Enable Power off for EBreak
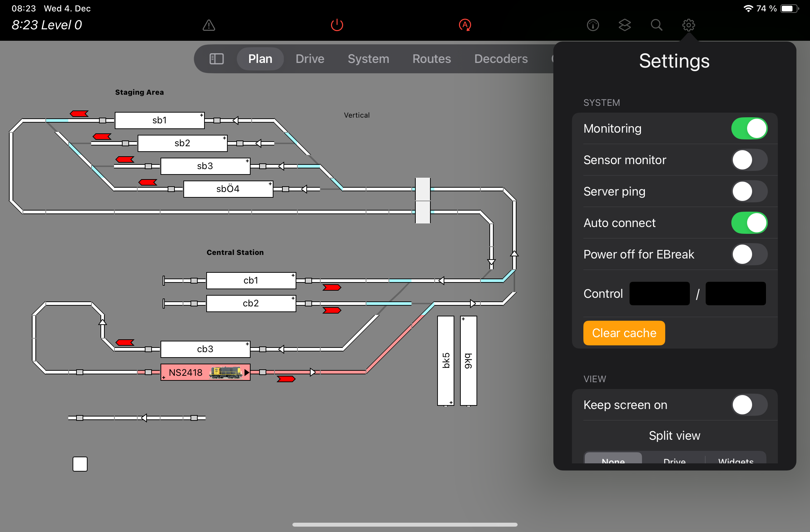Viewport: 810px width, 532px height. (749, 254)
